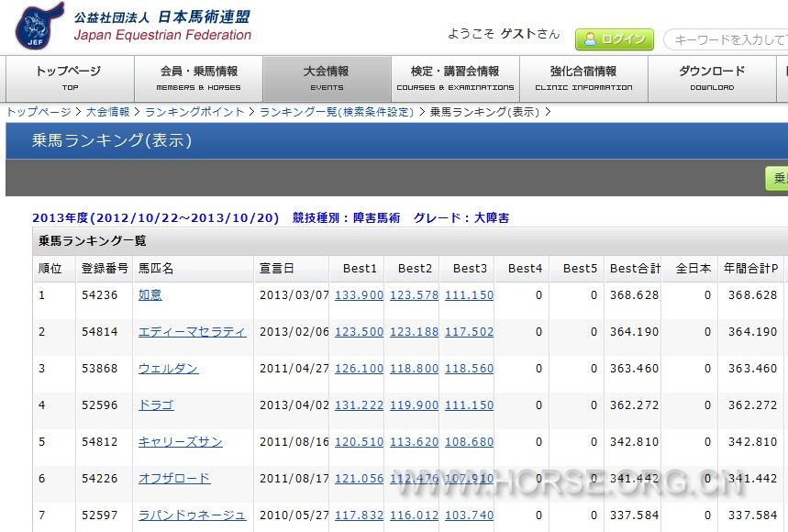Open the 会員・乗馬情報 navigation tab

(198, 78)
